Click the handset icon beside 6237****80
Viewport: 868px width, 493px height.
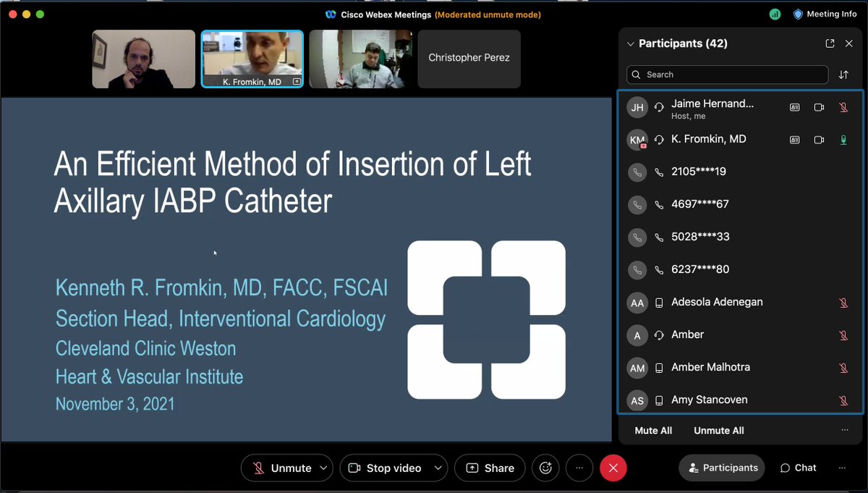[659, 270]
